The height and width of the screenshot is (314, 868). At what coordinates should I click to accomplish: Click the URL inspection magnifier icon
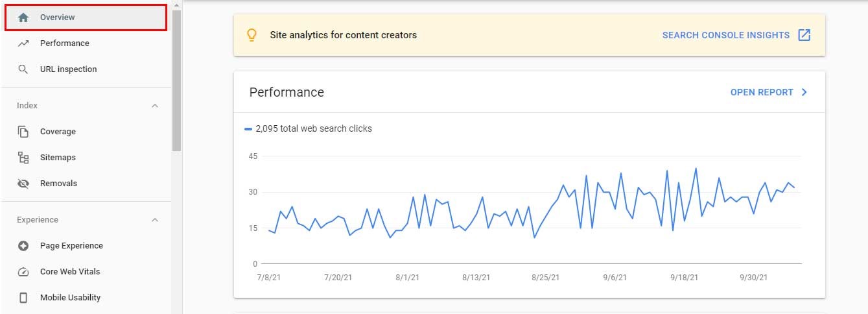(23, 69)
